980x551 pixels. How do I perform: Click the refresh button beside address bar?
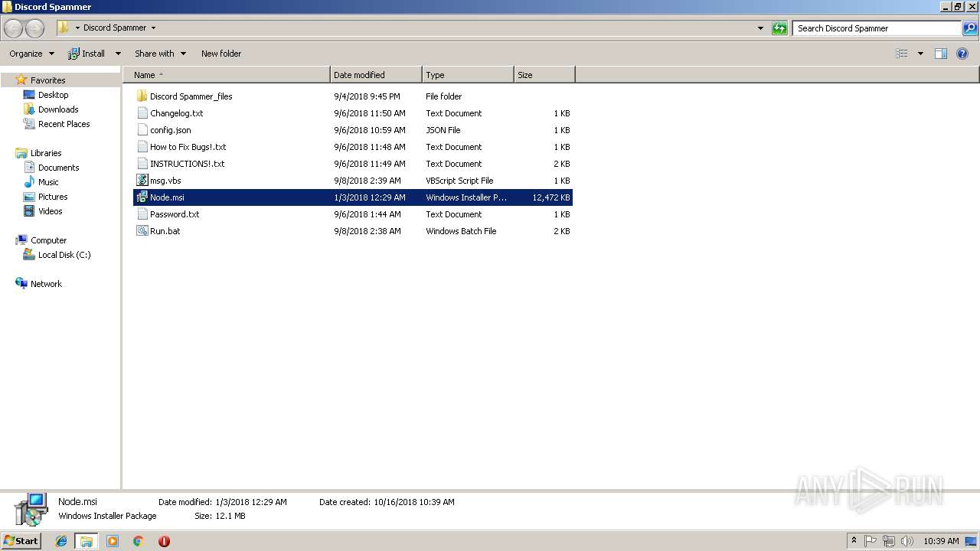(x=779, y=28)
